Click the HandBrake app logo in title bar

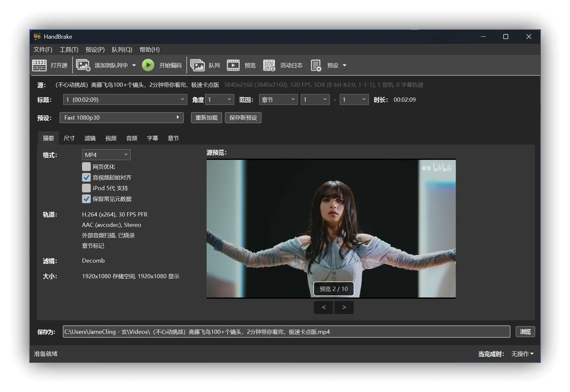point(37,36)
